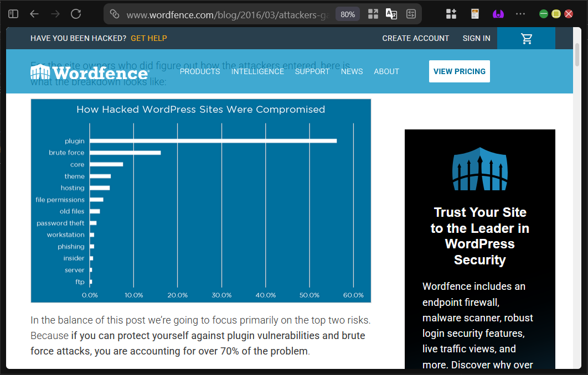The height and width of the screenshot is (375, 588).
Task: Click the plugin bar in the chart
Action: pyautogui.click(x=213, y=141)
